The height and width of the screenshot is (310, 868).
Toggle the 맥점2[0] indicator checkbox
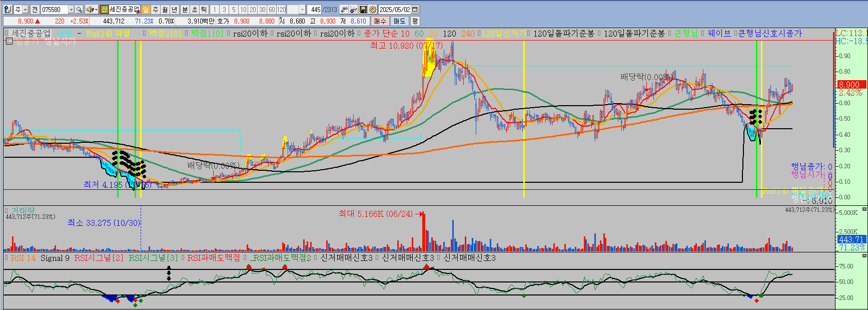coord(145,34)
